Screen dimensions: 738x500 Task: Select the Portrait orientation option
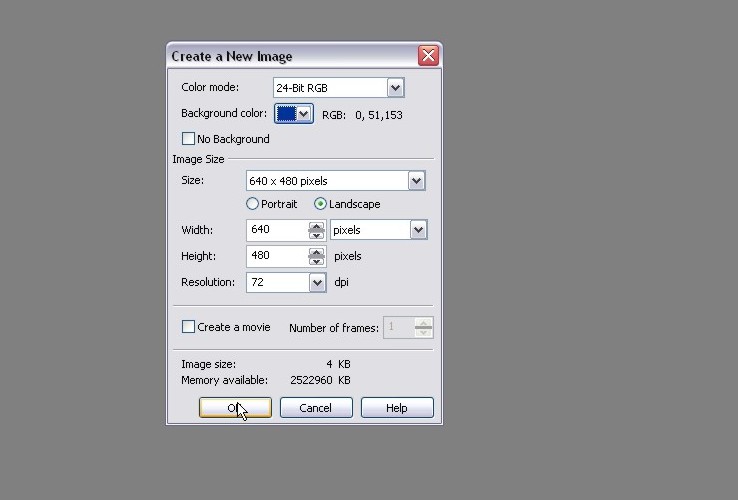pyautogui.click(x=253, y=204)
